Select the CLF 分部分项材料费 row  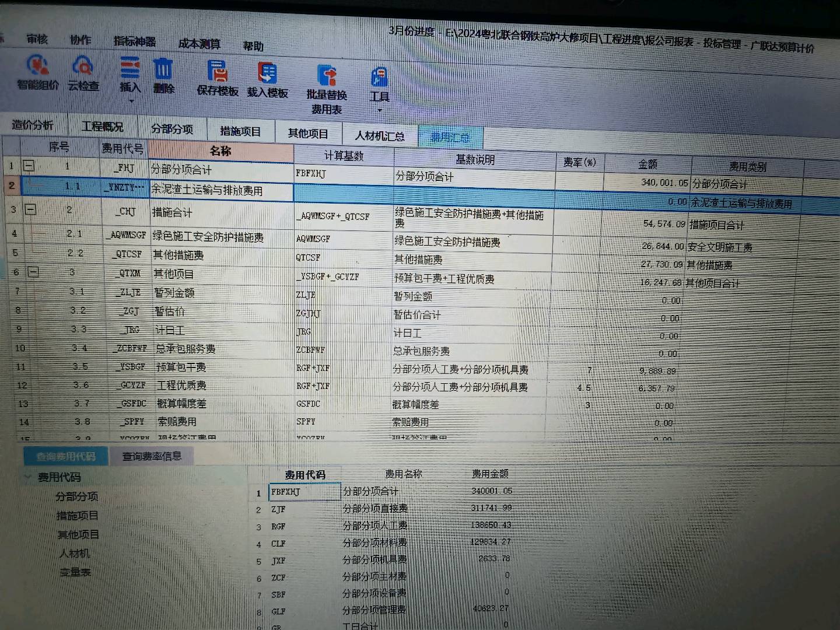pos(385,543)
